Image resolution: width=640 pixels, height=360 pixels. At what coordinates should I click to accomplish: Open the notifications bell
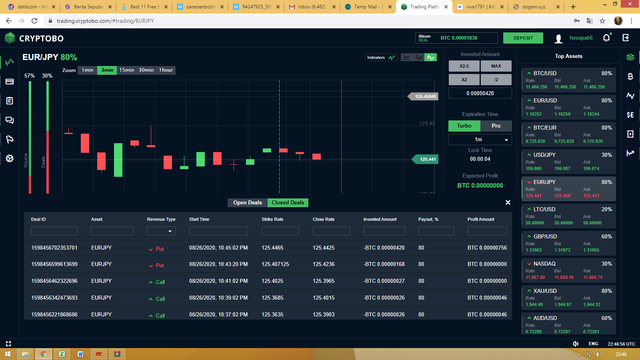coord(607,38)
